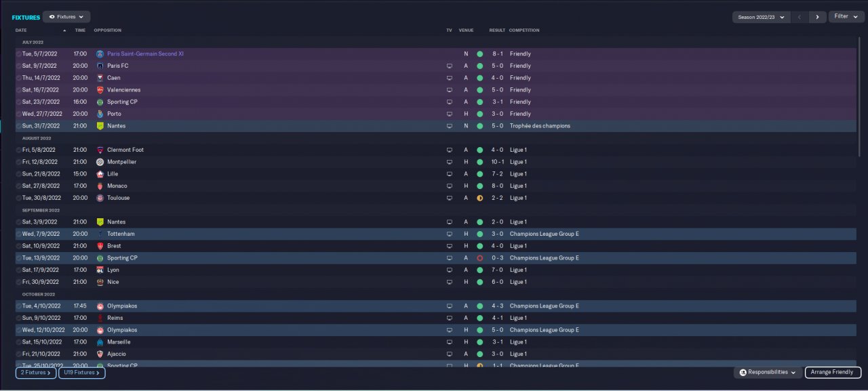Click the Paris FC club badge icon

click(x=100, y=66)
